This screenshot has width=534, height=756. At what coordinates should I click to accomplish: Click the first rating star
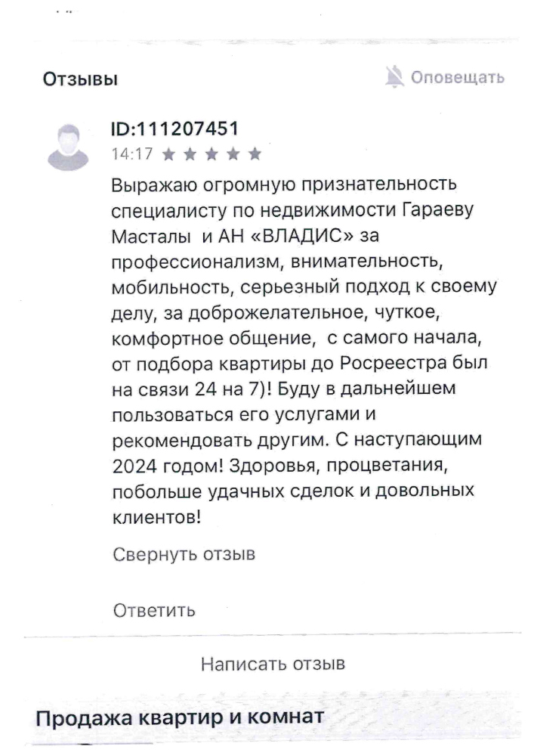pos(169,154)
